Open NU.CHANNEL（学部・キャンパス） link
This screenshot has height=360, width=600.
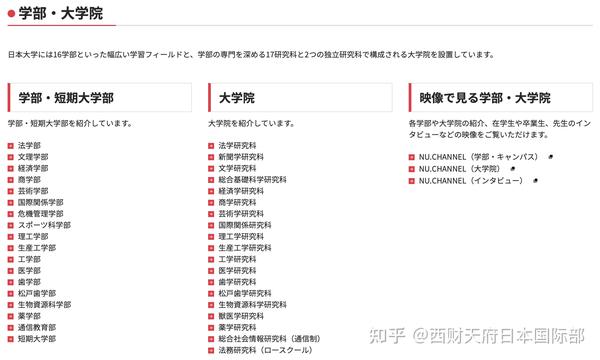[479, 157]
